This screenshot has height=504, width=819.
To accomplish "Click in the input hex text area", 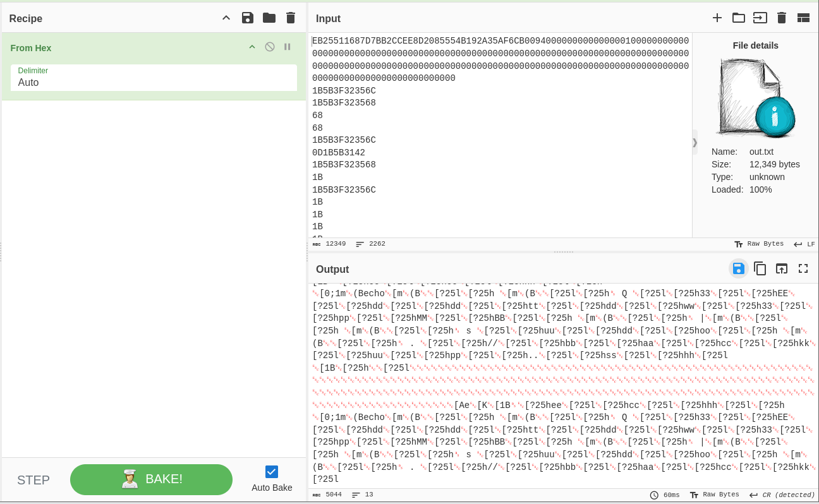I will [x=500, y=135].
